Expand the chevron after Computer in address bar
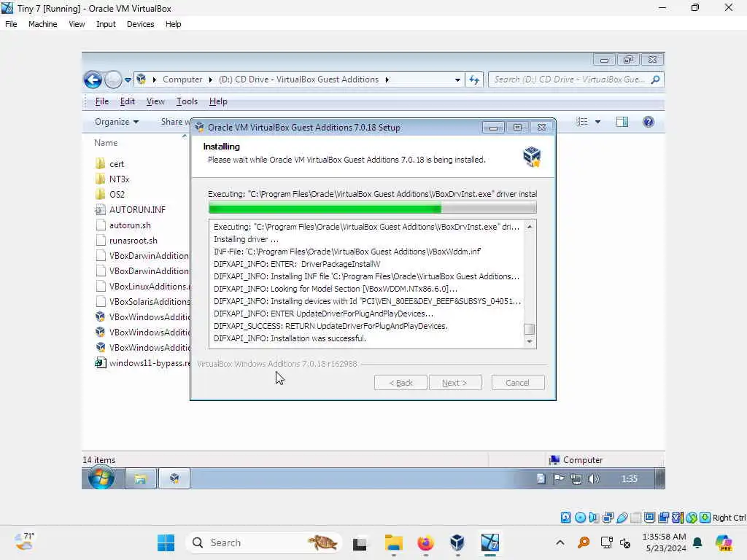The height and width of the screenshot is (560, 747). click(x=211, y=79)
